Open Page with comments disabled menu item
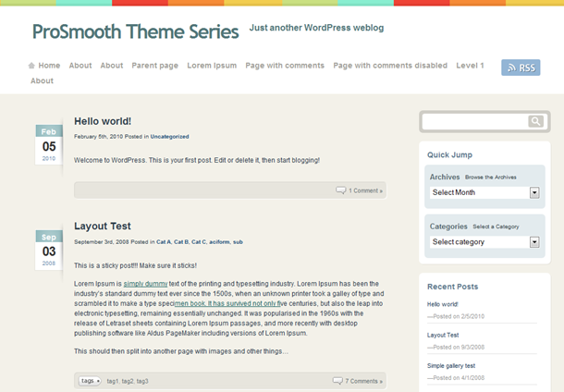Screen dimensions: 564x392 pyautogui.click(x=390, y=66)
